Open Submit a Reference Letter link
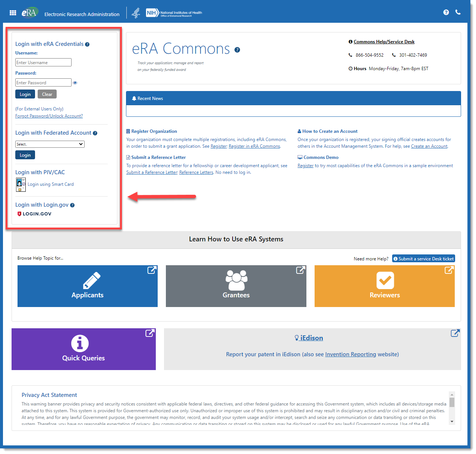 pos(152,172)
